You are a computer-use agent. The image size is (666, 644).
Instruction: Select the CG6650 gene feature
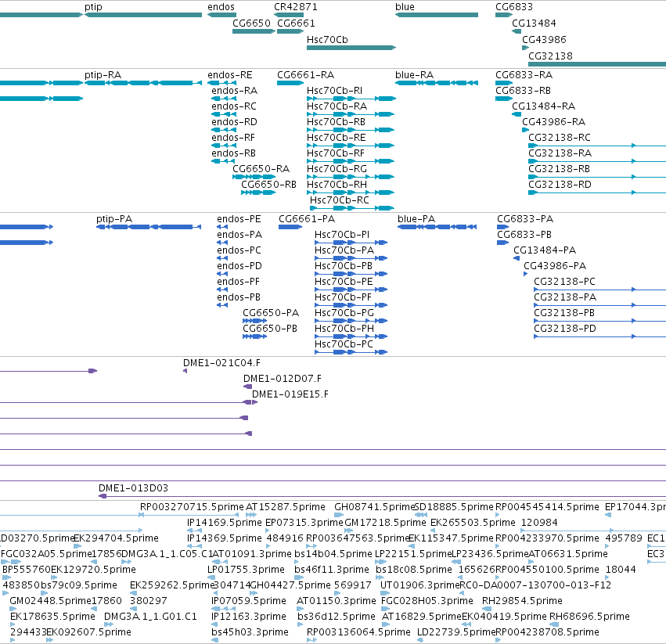[x=254, y=31]
